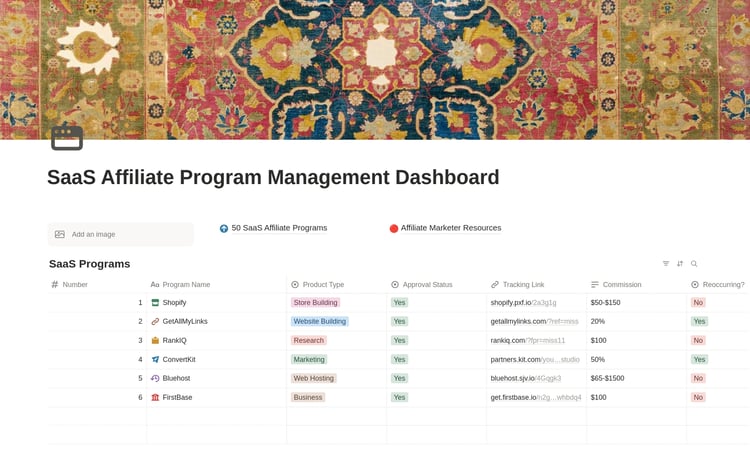Click the Add an image placeholder
This screenshot has height=468, width=750.
121,234
